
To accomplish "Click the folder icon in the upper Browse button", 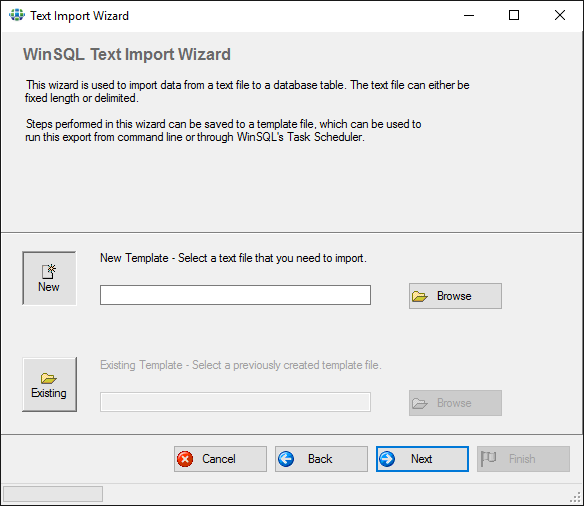I will pyautogui.click(x=420, y=296).
